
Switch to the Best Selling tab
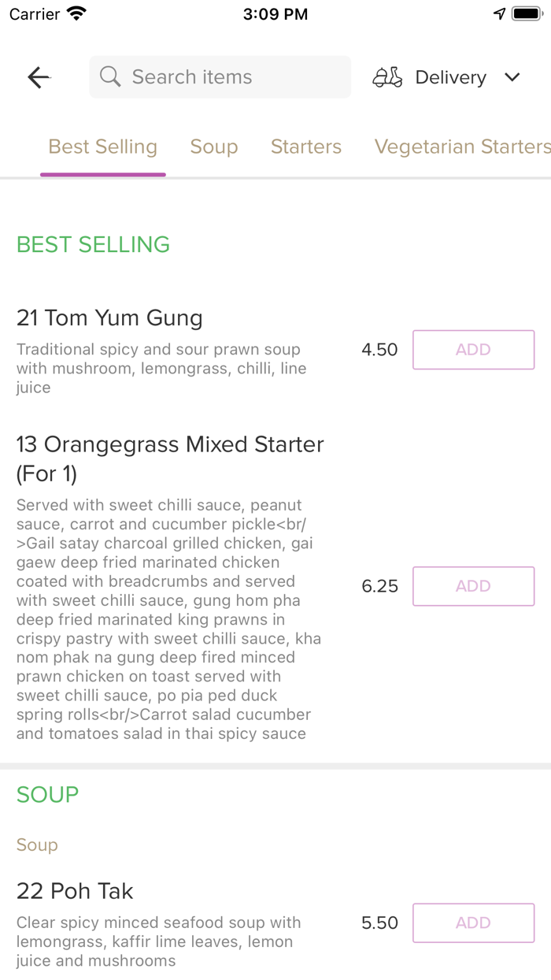coord(103,147)
